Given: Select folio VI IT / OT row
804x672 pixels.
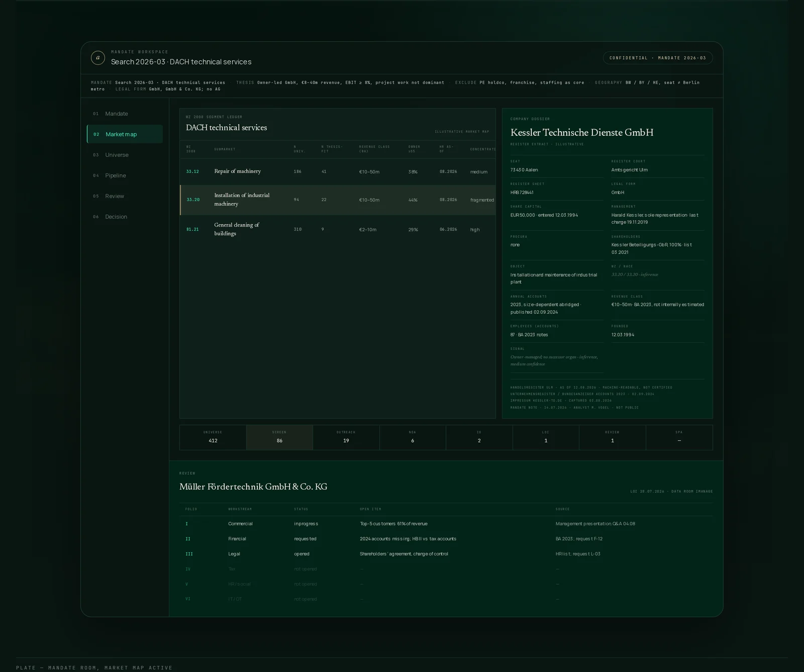Looking at the screenshot, I should coord(446,599).
